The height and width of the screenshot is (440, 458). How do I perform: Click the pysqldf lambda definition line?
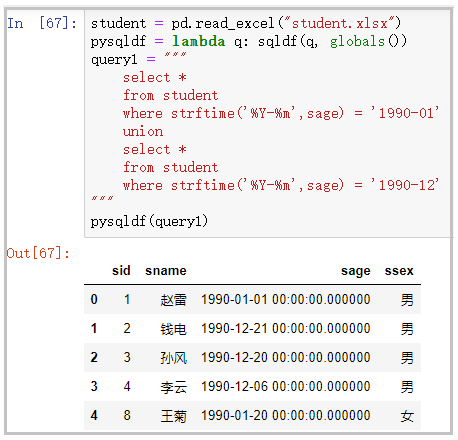[249, 41]
